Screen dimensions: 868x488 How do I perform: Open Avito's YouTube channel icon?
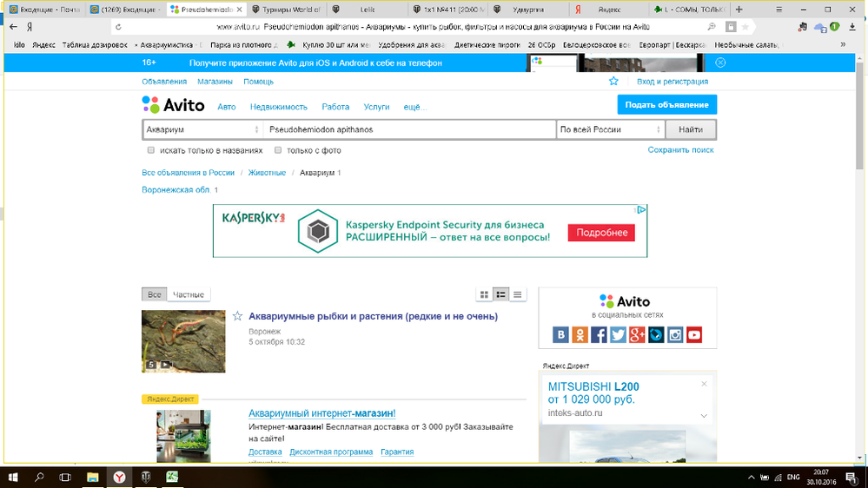coord(694,334)
